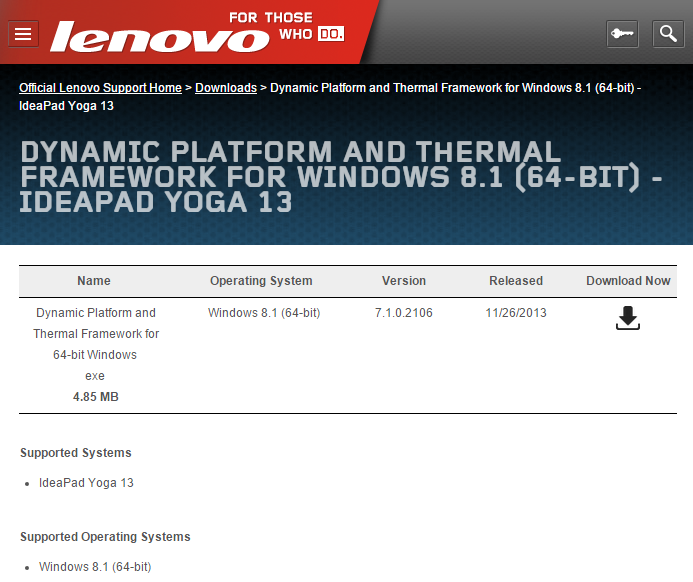The height and width of the screenshot is (582, 693).
Task: Click the Supported Systems heading
Action: [x=76, y=453]
